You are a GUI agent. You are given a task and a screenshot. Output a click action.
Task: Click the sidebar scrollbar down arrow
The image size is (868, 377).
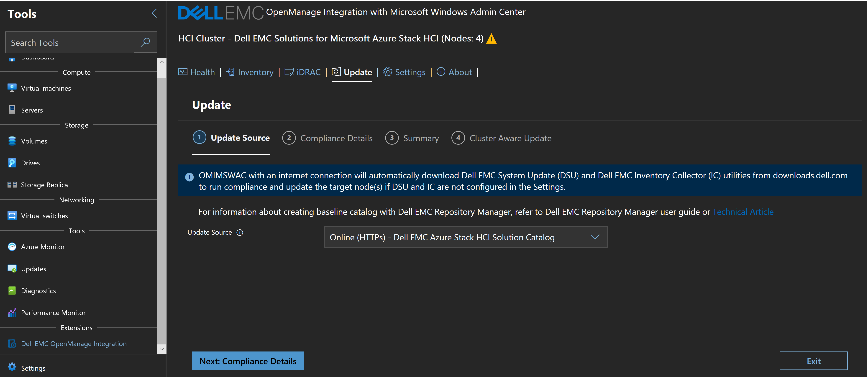pos(162,349)
